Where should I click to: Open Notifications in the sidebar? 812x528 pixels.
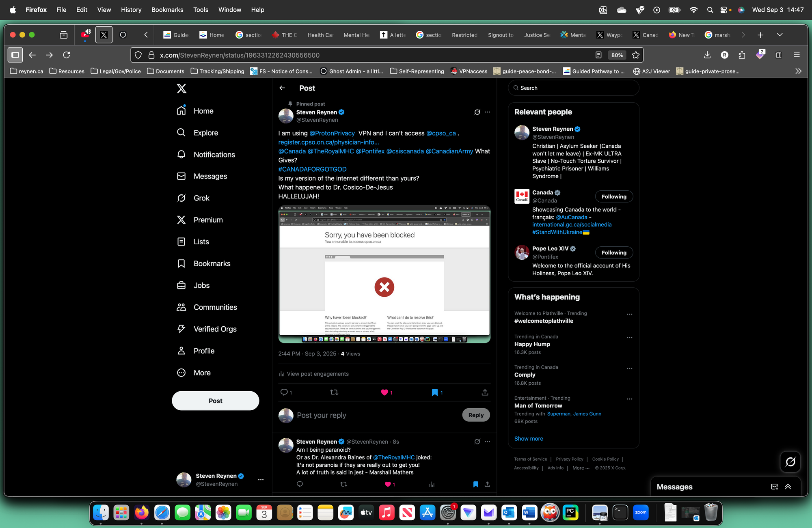206,155
